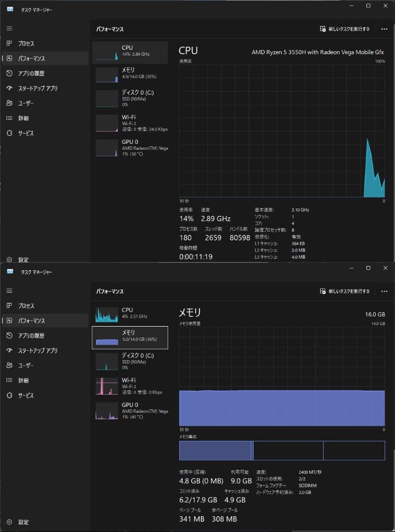Screen dimensions: 395x532
Task: Click the メモリ構成 composition bar
Action: (282, 451)
